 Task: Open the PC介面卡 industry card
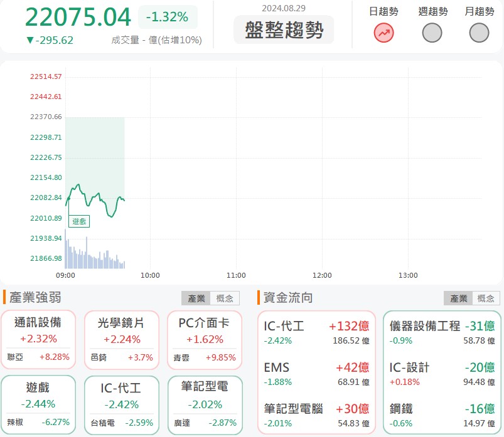tap(205, 340)
